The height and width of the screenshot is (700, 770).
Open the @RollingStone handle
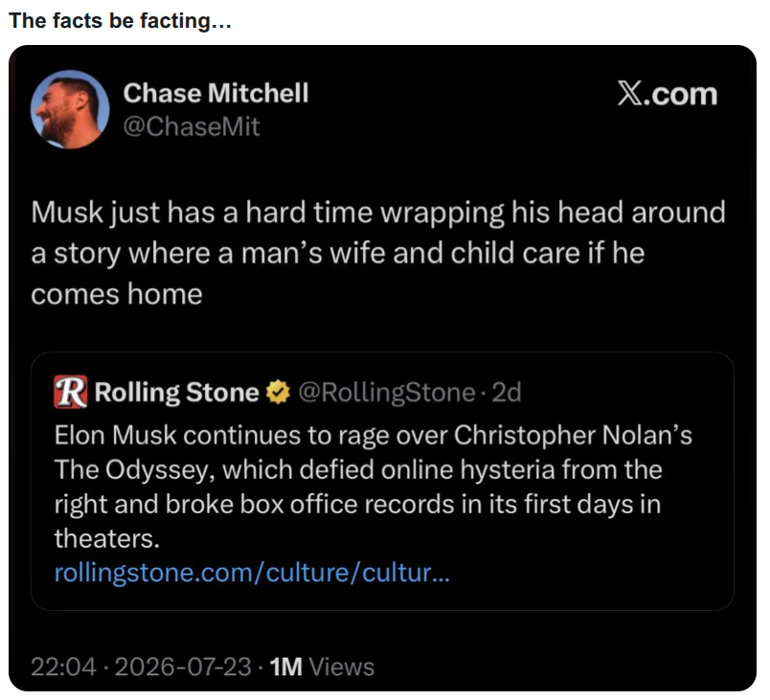pyautogui.click(x=387, y=393)
